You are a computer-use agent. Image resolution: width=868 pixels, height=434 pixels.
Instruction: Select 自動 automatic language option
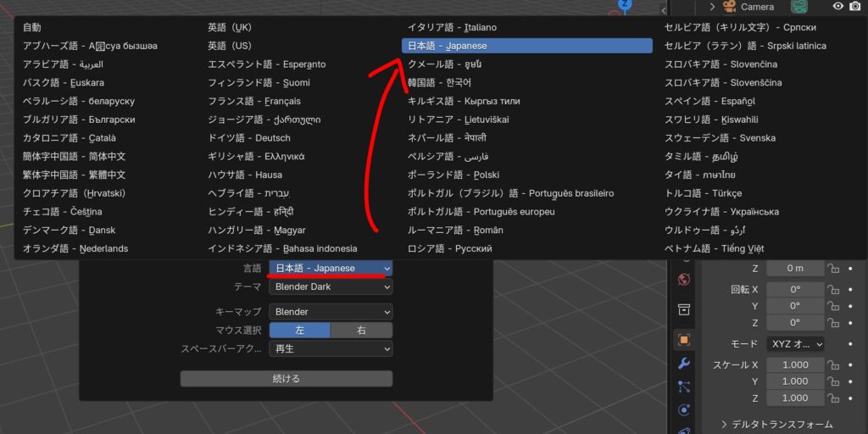pyautogui.click(x=32, y=28)
